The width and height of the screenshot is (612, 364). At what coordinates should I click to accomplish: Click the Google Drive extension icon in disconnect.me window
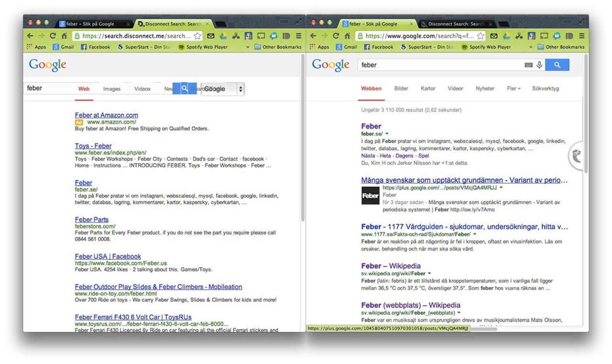pos(223,36)
